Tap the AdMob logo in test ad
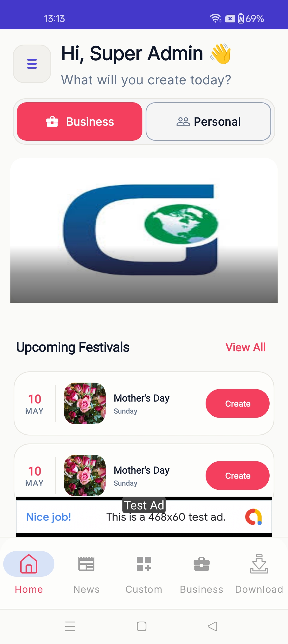288x644 pixels. [254, 517]
